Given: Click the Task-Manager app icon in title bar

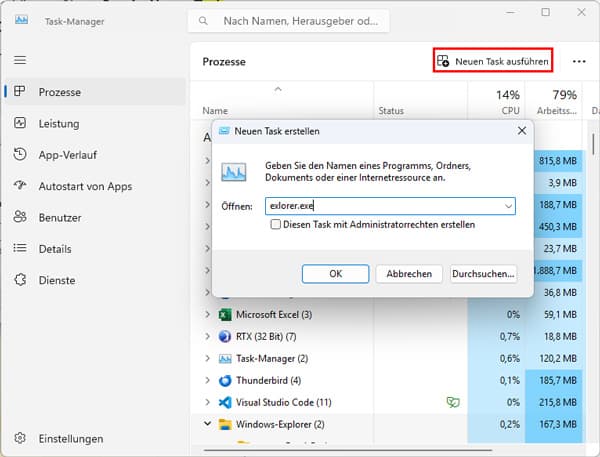Looking at the screenshot, I should (21, 20).
